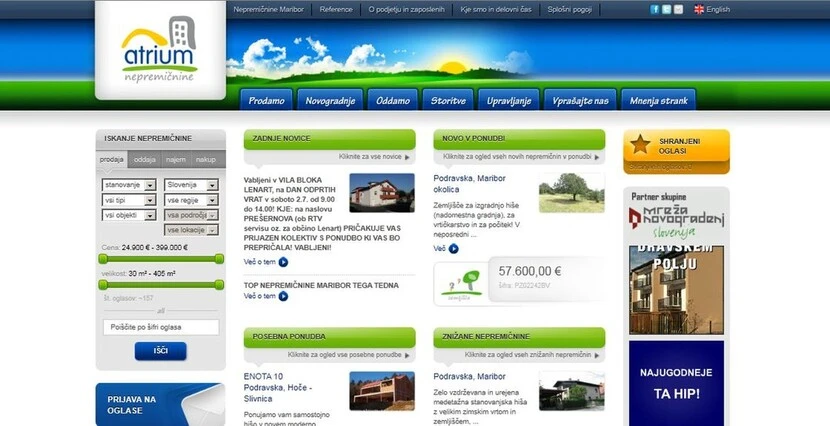This screenshot has height=426, width=830.
Task: Open the vsi objekti dropdown
Action: click(150, 215)
